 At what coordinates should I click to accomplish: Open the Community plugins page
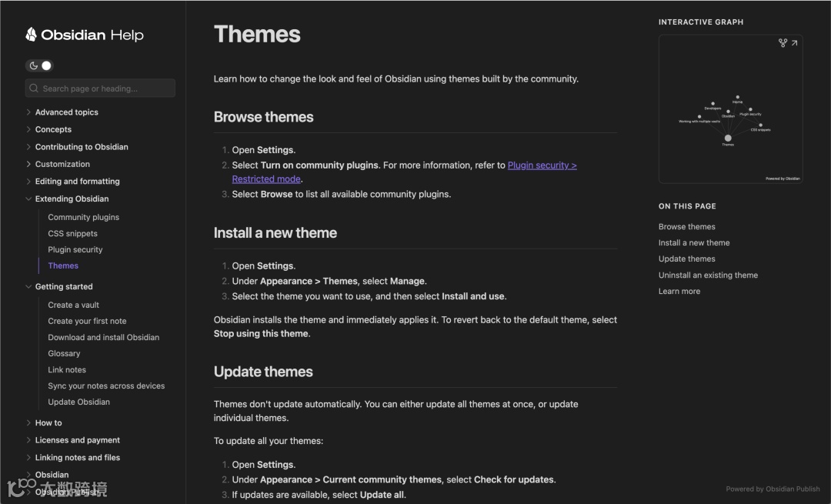tap(83, 217)
